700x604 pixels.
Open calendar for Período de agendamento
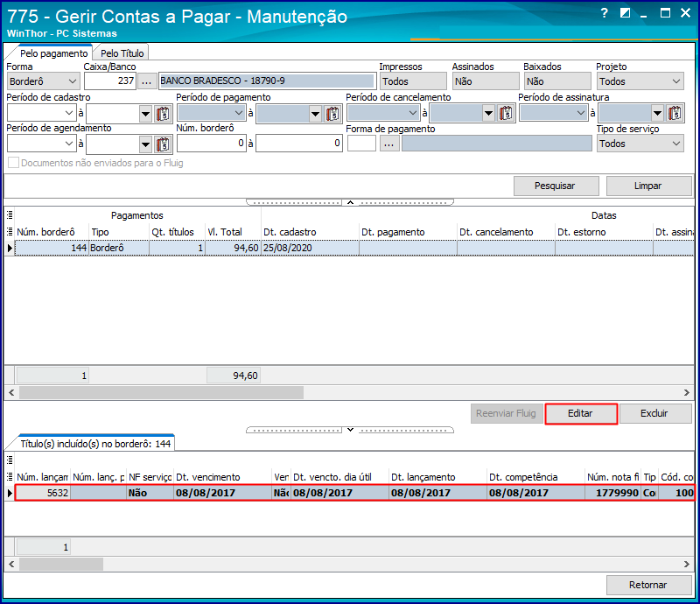click(163, 144)
